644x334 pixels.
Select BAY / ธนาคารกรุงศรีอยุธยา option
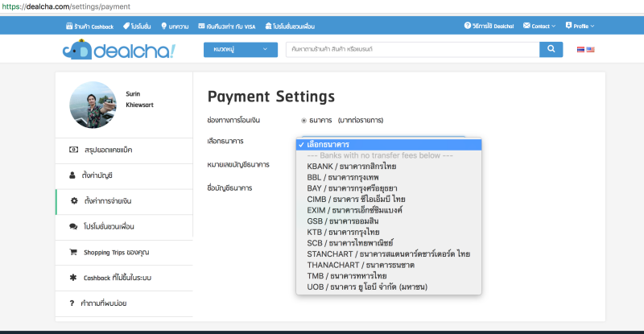[x=389, y=188]
